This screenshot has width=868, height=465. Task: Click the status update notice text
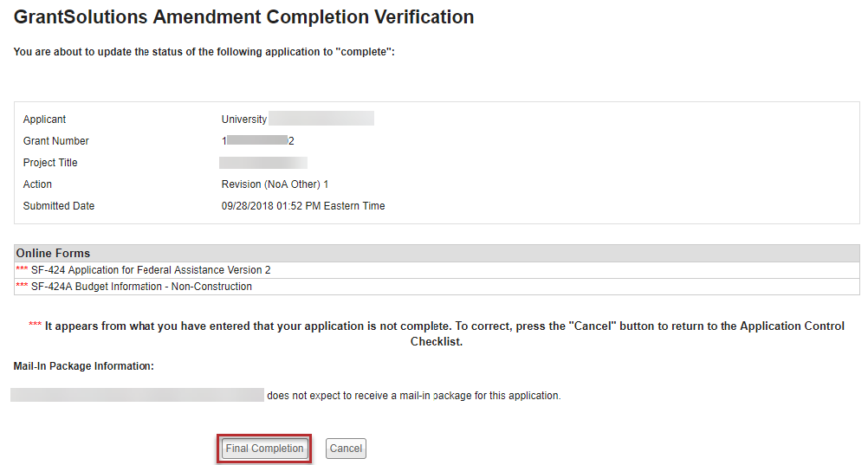(204, 52)
